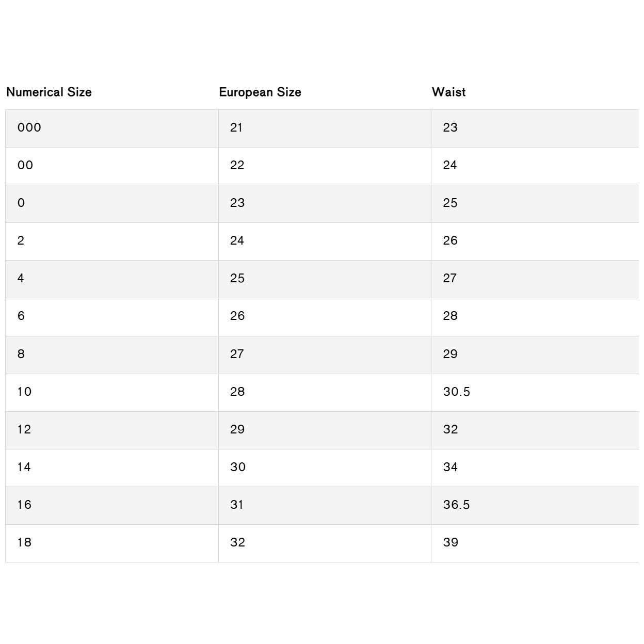Select the European Size column header
This screenshot has height=644, width=644.
click(x=260, y=92)
